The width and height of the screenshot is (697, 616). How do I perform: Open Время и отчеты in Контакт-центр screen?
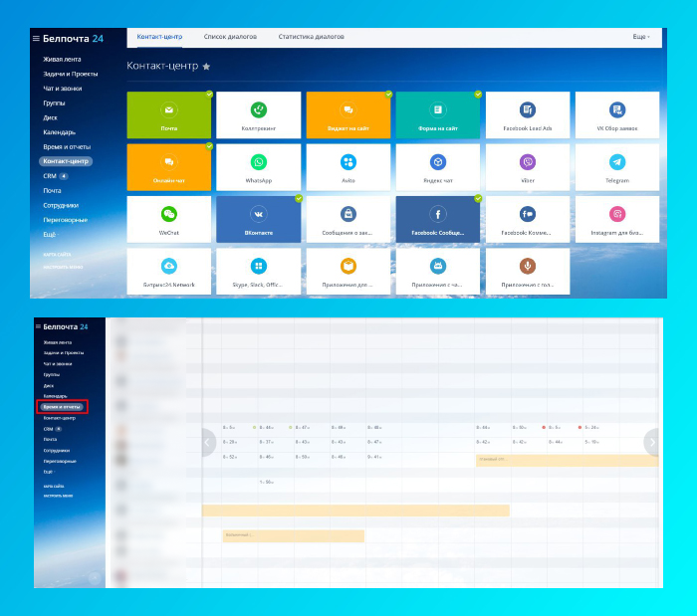[67, 147]
